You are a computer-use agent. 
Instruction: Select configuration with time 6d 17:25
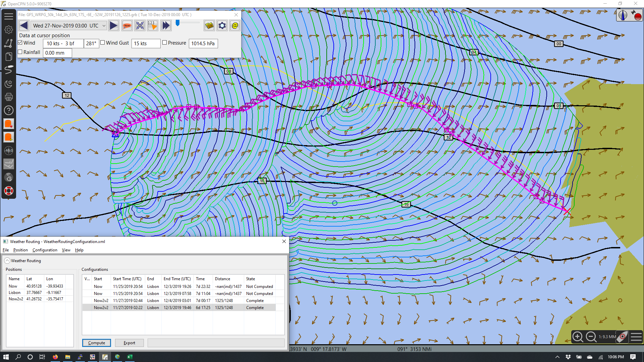point(179,308)
